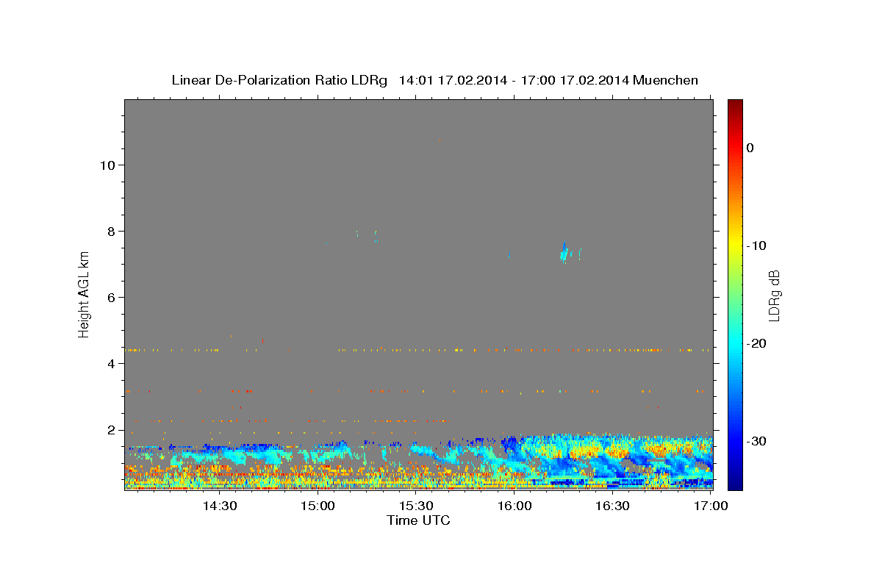Click the colorbar value label -20
Screen dimensions: 882x588
click(757, 343)
